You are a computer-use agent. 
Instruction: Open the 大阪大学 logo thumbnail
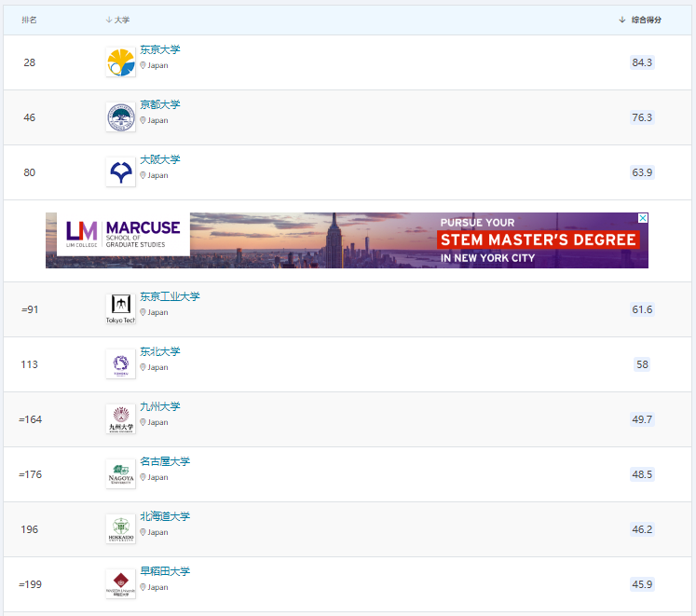coord(121,172)
